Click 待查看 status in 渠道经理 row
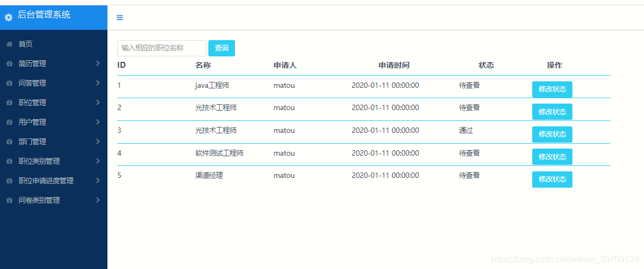This screenshot has width=644, height=269. [469, 175]
